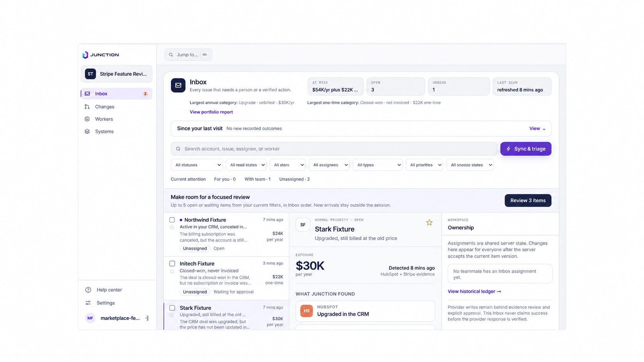The width and height of the screenshot is (644, 362).
Task: Expand Since your last visit View
Action: 537,128
